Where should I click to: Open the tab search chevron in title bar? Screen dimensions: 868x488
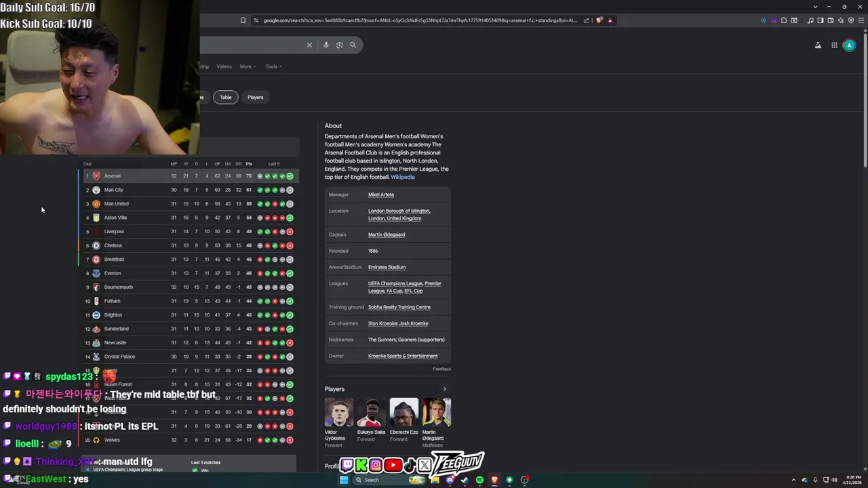tap(815, 7)
